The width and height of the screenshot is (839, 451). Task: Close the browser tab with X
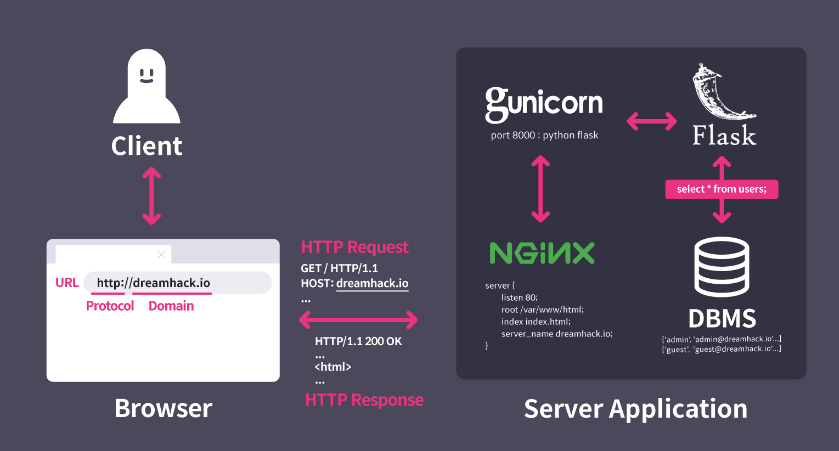(x=161, y=255)
